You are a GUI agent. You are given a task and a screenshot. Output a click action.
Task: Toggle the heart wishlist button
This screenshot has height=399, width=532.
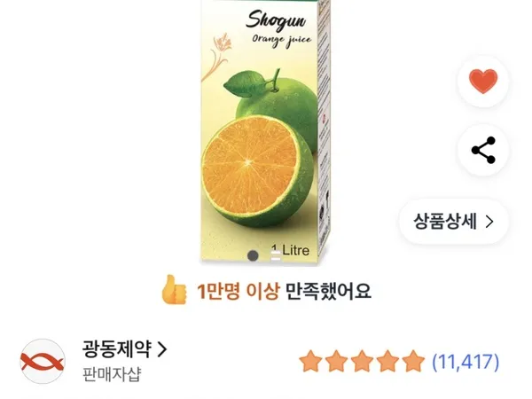tap(483, 83)
